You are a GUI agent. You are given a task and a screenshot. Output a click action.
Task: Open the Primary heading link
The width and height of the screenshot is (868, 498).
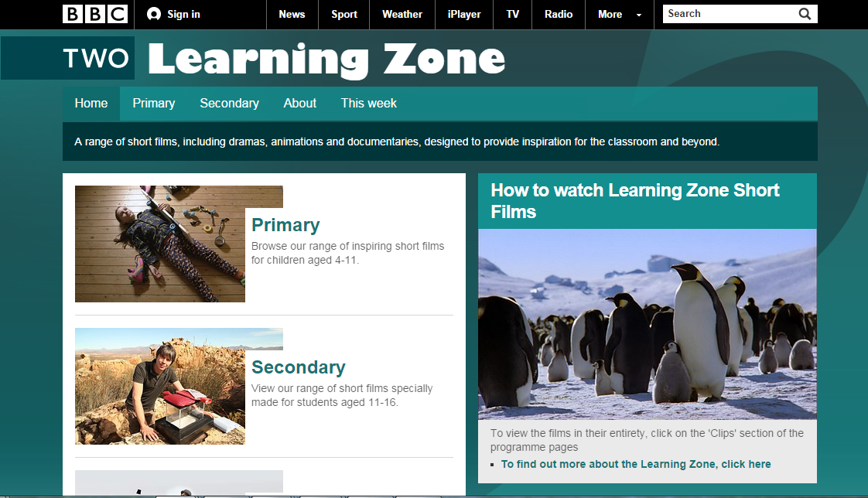[285, 225]
